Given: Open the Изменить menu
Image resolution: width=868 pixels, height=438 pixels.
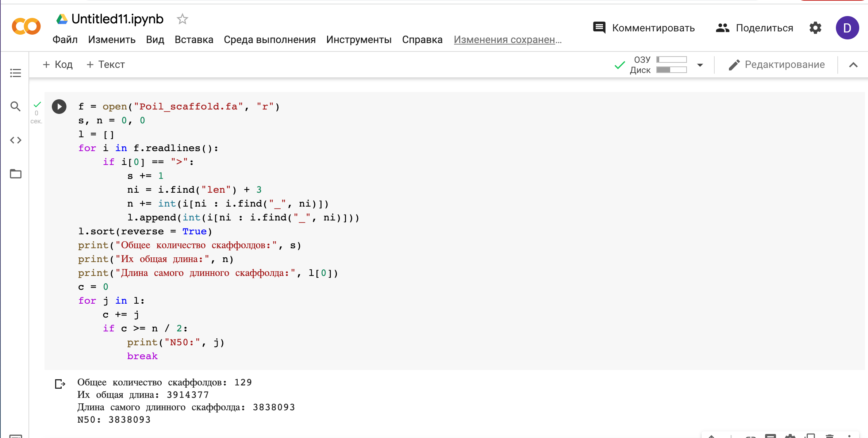Looking at the screenshot, I should (x=112, y=39).
